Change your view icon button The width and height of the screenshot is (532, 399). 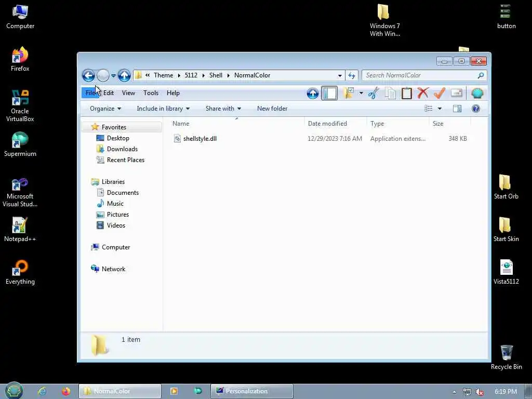click(x=429, y=109)
